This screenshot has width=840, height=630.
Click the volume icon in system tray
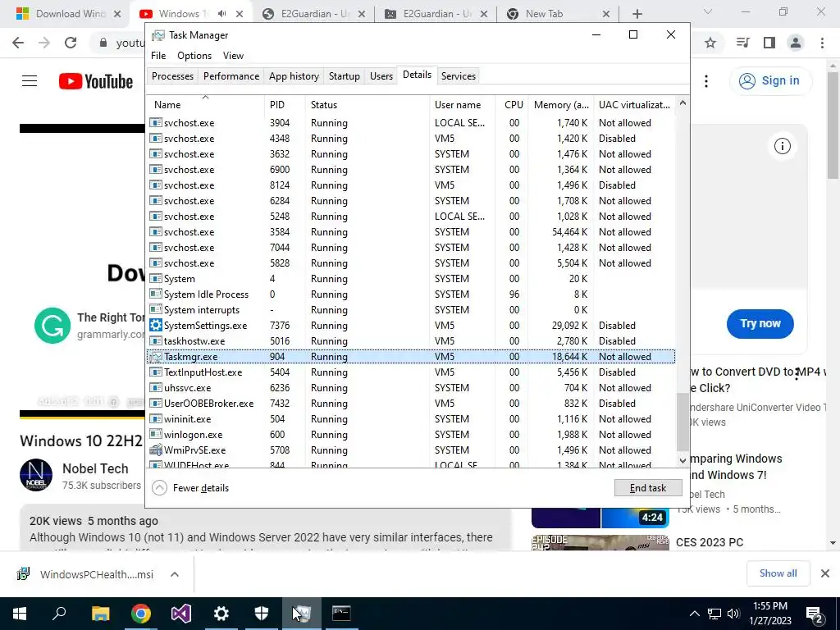(734, 614)
